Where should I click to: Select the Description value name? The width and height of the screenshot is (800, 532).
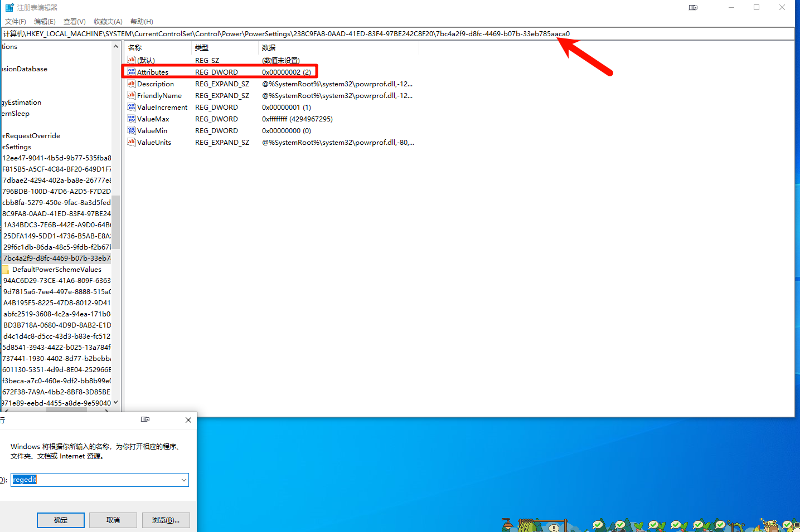pos(156,84)
